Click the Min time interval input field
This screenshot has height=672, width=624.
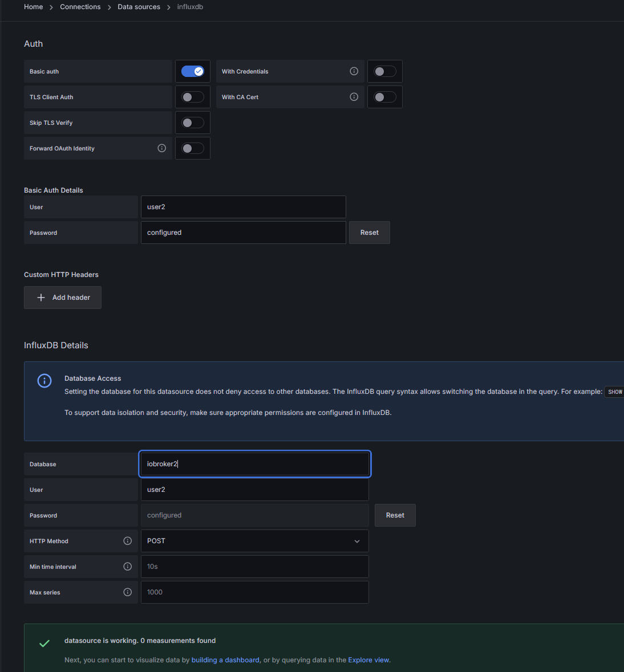[x=254, y=567]
